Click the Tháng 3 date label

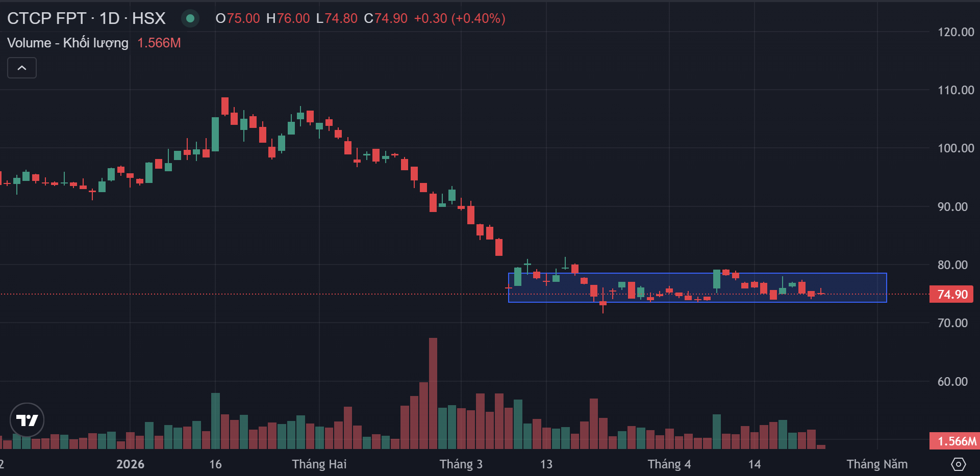[461, 464]
